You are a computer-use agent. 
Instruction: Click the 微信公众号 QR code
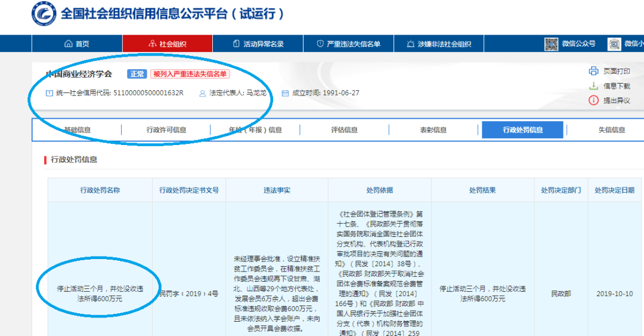click(551, 44)
